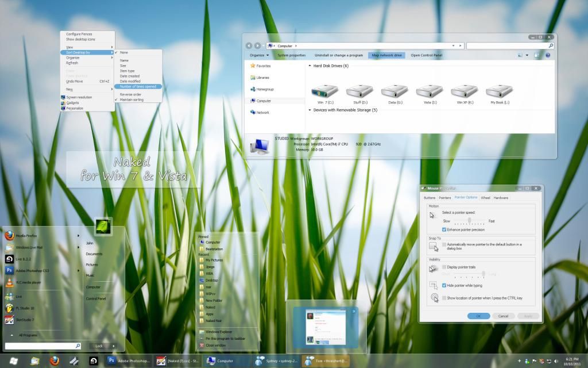Enable automatically move pointer to default button

pyautogui.click(x=444, y=244)
